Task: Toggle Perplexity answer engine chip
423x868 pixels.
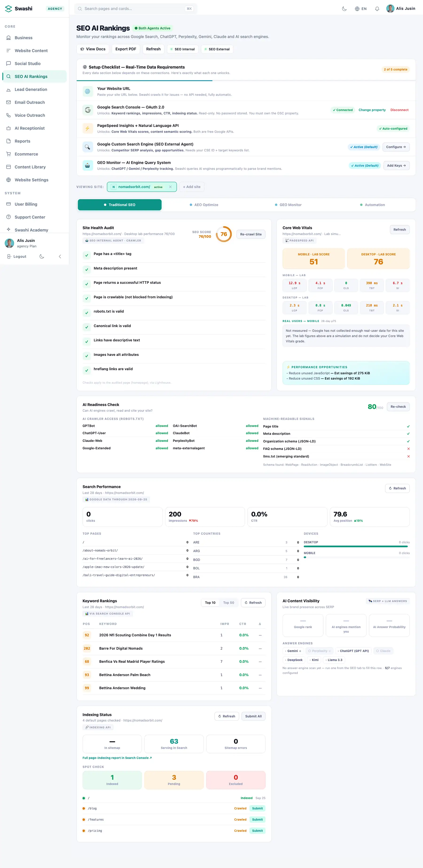Action: [319, 651]
